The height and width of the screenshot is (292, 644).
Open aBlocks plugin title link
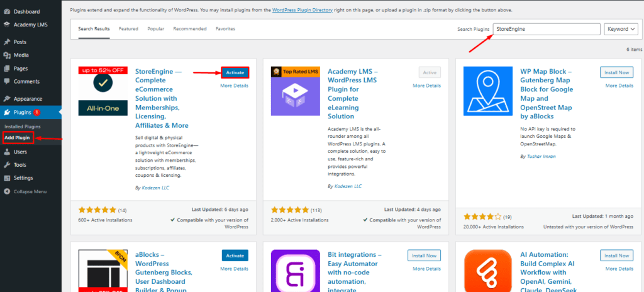pos(164,272)
